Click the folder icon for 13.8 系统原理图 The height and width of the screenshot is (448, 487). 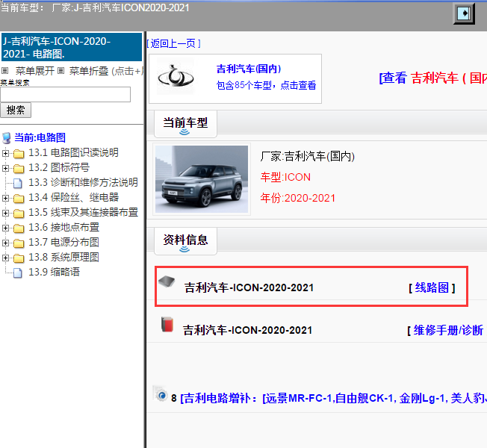[x=19, y=258]
